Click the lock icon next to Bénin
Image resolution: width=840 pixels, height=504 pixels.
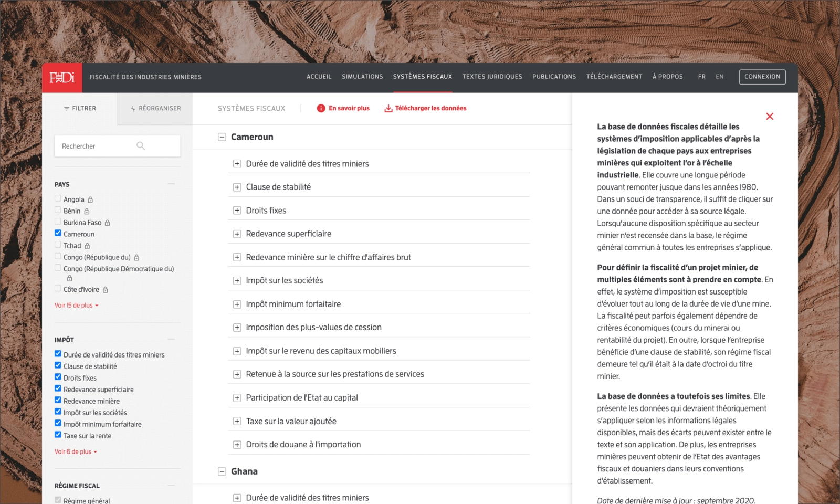coord(87,211)
